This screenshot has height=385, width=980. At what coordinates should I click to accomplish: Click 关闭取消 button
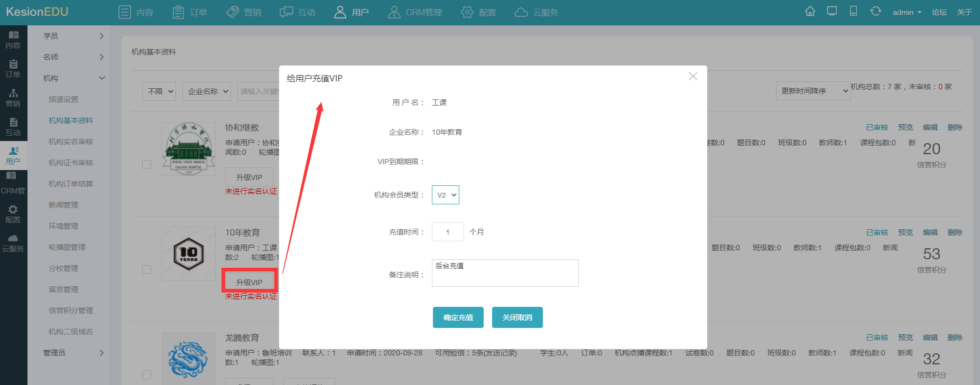tap(517, 317)
